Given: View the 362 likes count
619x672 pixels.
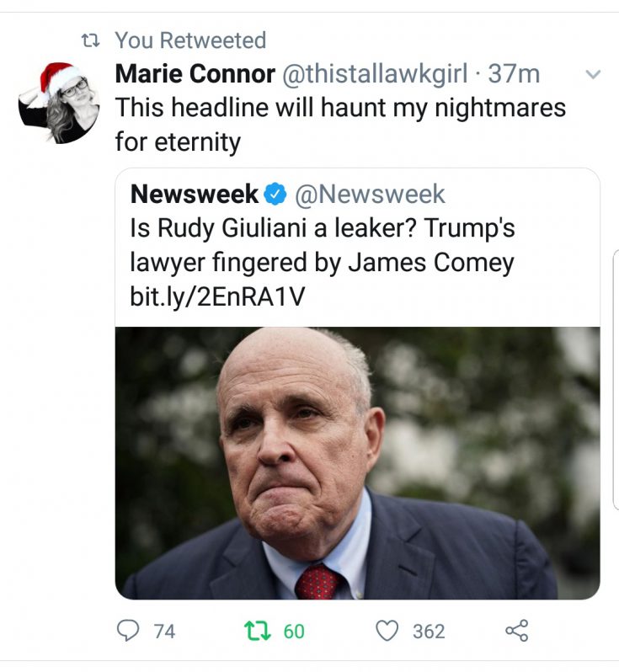Looking at the screenshot, I should point(429,632).
